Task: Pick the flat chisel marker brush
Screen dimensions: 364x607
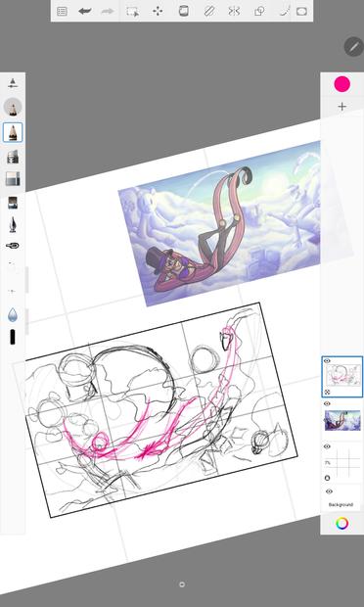Action: click(x=13, y=179)
